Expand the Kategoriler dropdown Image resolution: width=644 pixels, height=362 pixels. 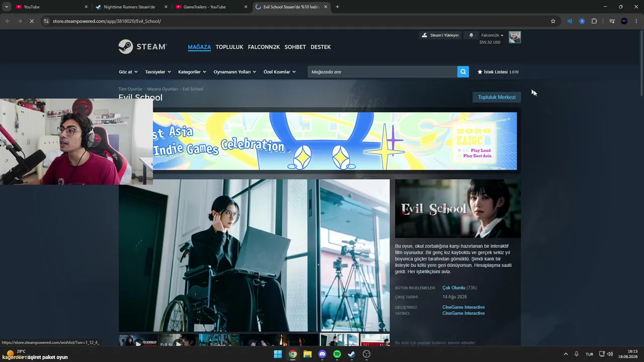pyautogui.click(x=192, y=72)
